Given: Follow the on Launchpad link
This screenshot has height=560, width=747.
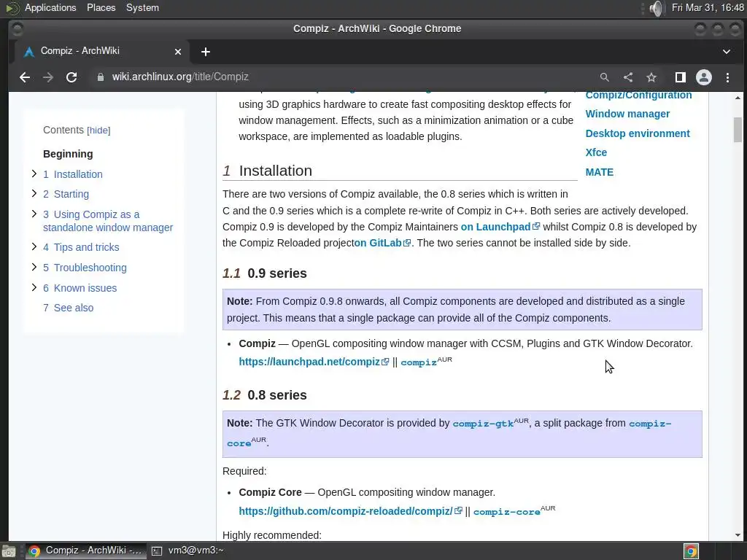Looking at the screenshot, I should 500,227.
